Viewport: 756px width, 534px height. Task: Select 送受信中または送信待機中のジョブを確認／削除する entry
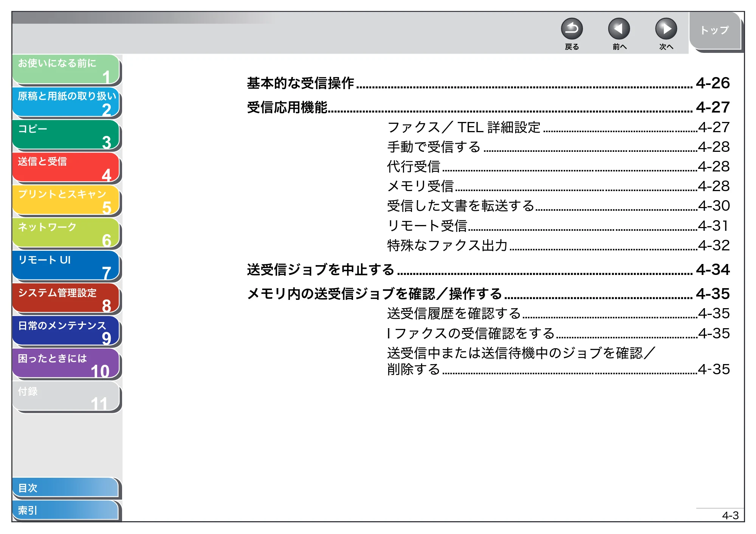click(558, 361)
